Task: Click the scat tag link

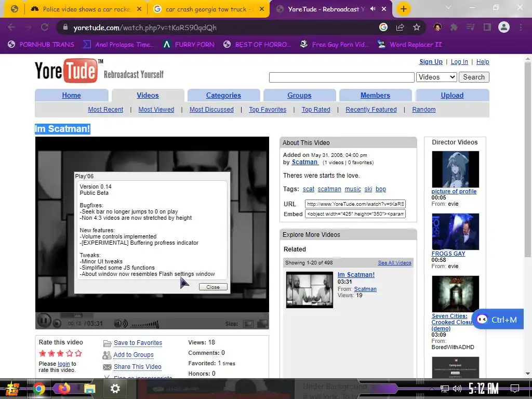Action: [x=309, y=189]
